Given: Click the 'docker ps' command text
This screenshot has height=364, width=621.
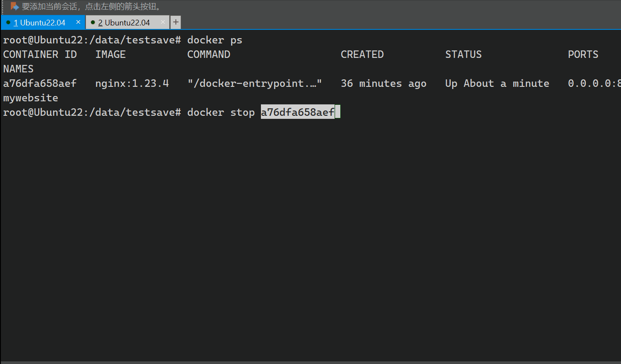Looking at the screenshot, I should click(x=215, y=40).
